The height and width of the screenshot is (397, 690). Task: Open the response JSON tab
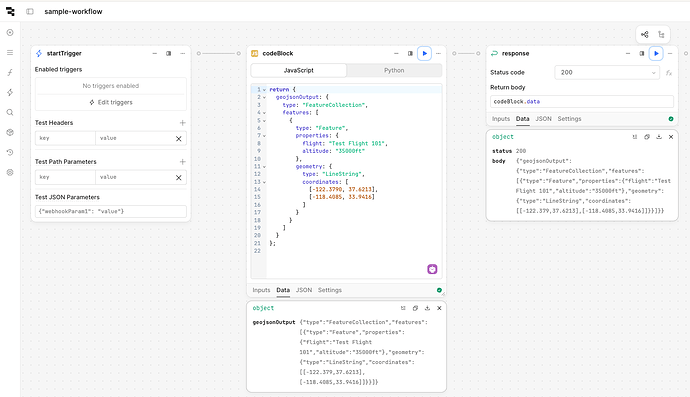pos(543,119)
